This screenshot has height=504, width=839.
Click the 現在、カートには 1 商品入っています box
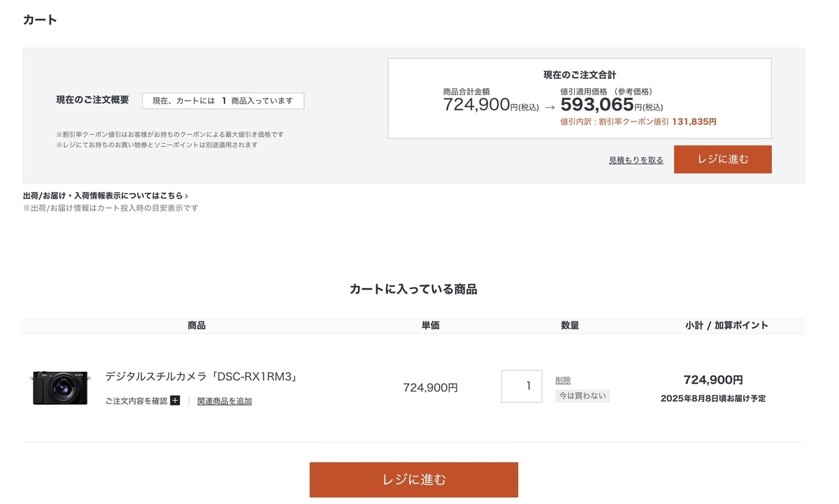223,101
